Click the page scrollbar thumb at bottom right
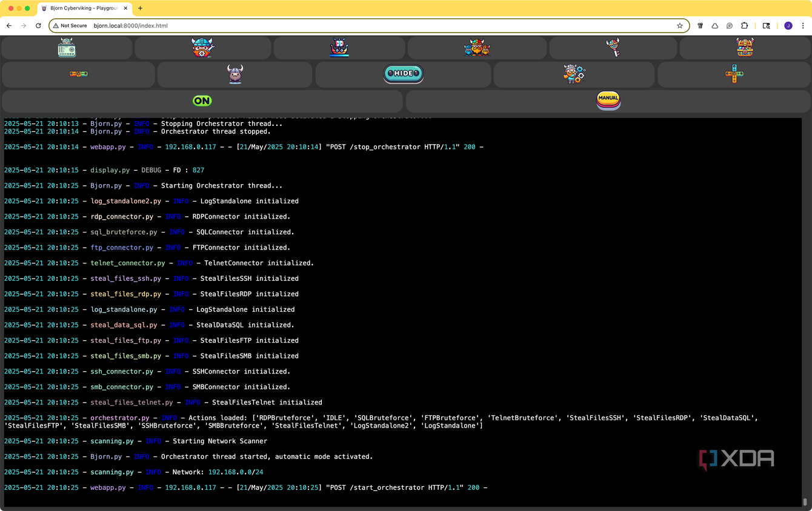Viewport: 812px width, 511px height. [x=805, y=502]
